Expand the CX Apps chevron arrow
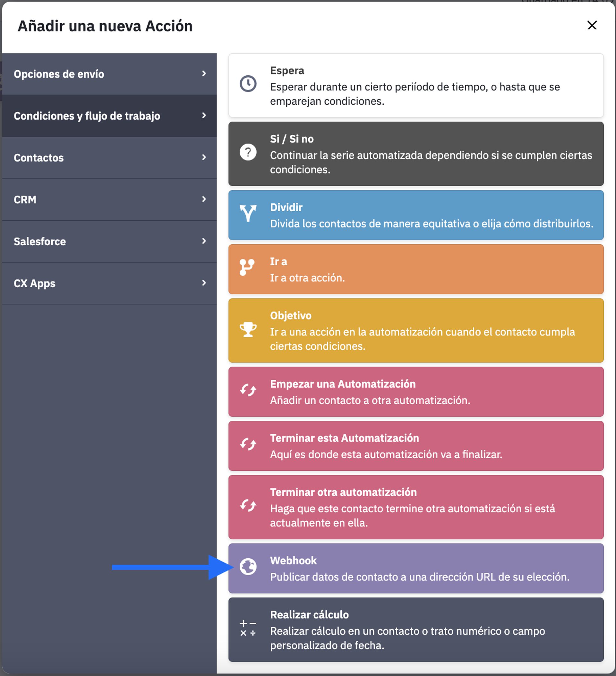 click(204, 283)
